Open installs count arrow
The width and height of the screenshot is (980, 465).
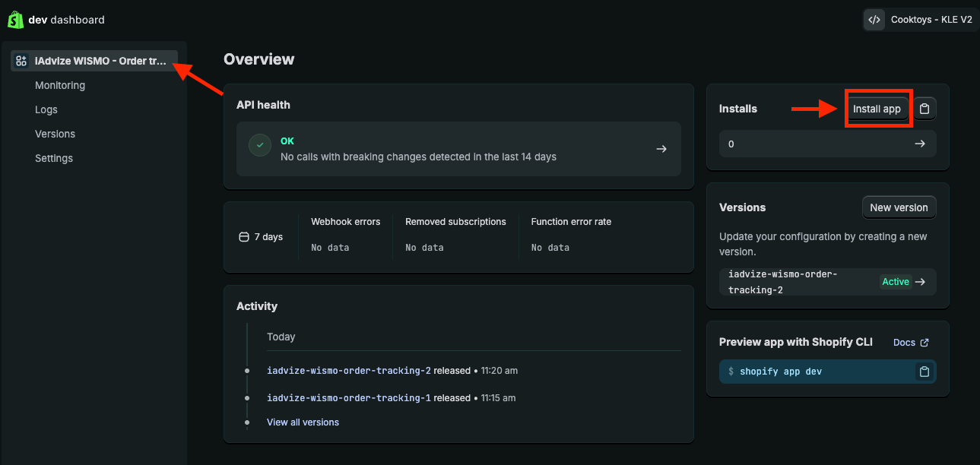tap(920, 144)
